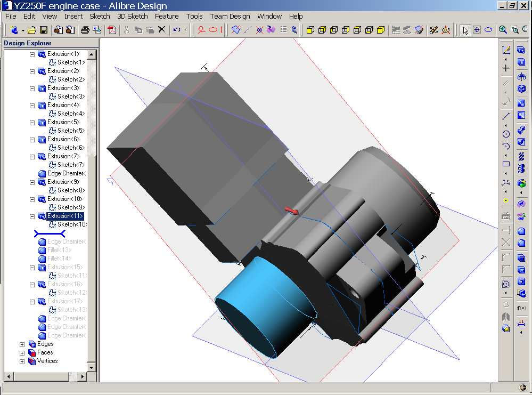The image size is (532, 395).
Task: Click the Fillet feature icon in right toolbar
Action: (521, 232)
